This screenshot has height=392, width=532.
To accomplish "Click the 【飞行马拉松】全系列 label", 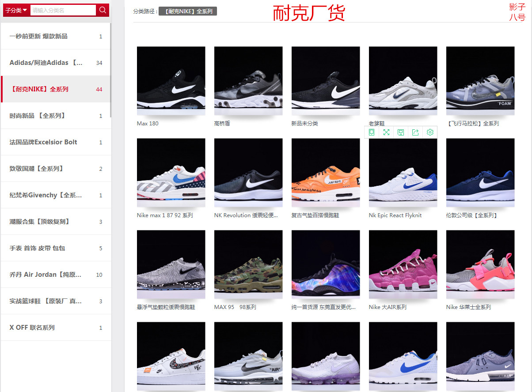I will (x=472, y=124).
